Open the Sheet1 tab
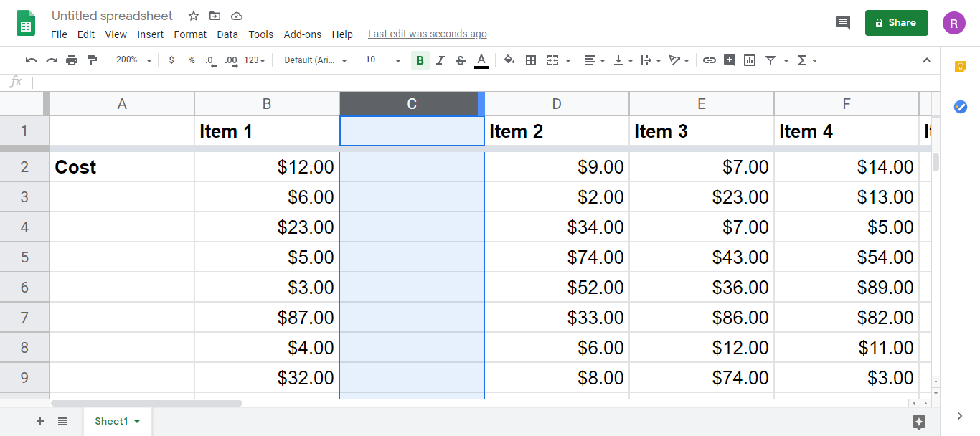 point(117,421)
